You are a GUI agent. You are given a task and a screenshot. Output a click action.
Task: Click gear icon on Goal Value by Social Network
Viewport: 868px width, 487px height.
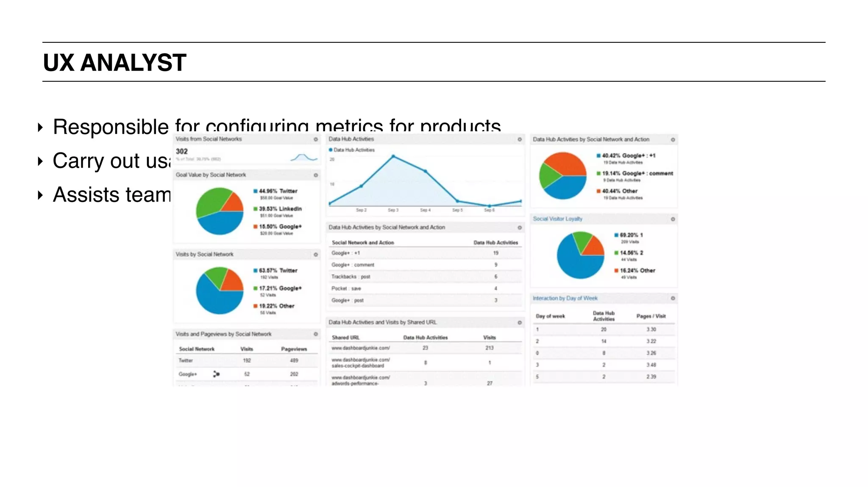coord(316,175)
